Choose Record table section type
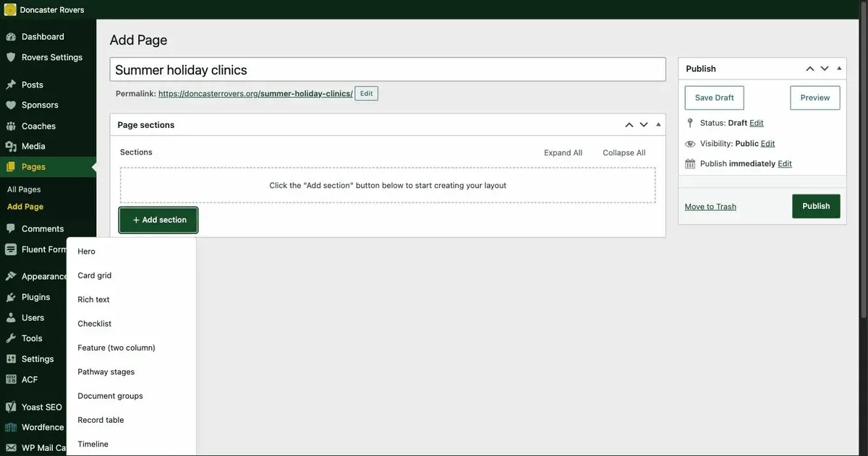This screenshot has height=456, width=868. 131,420
